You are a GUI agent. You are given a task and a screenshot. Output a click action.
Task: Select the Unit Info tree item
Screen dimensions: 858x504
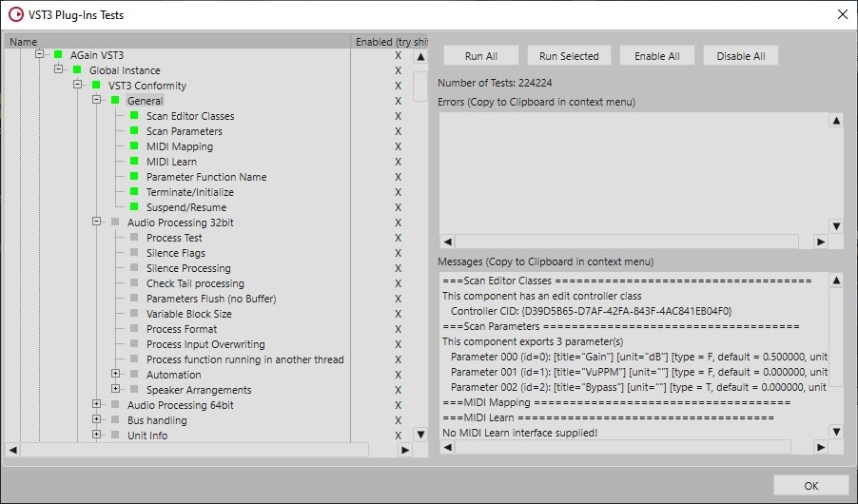click(x=147, y=436)
